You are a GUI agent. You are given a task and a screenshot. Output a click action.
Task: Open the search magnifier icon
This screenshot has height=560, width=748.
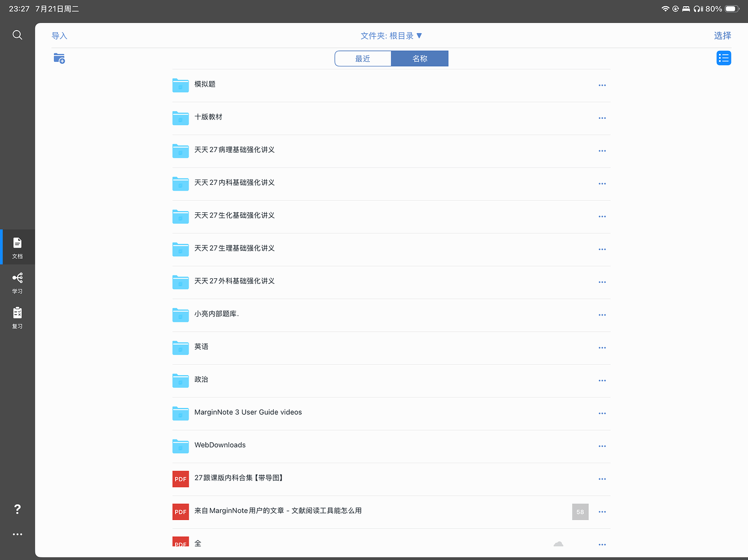click(17, 35)
